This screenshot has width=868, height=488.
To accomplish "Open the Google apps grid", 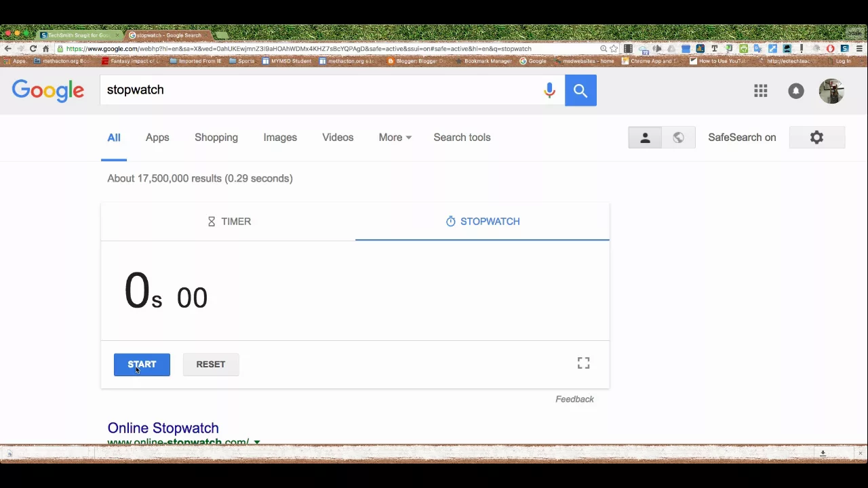I will click(760, 91).
